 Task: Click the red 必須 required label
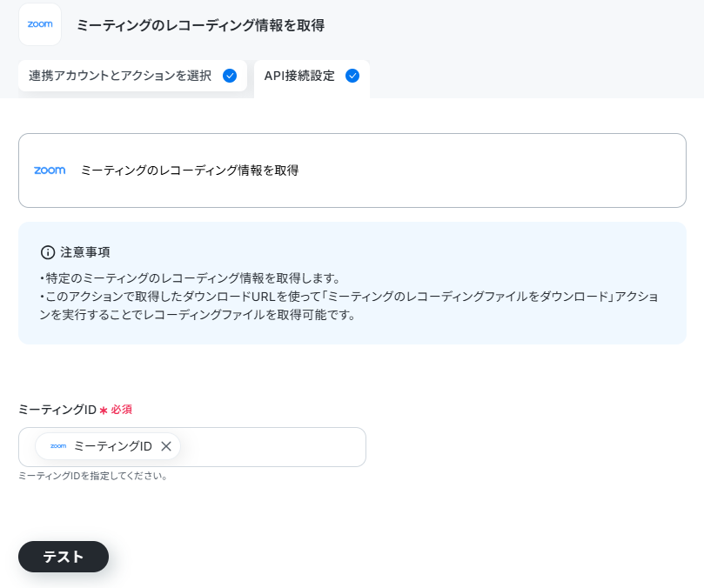121,410
